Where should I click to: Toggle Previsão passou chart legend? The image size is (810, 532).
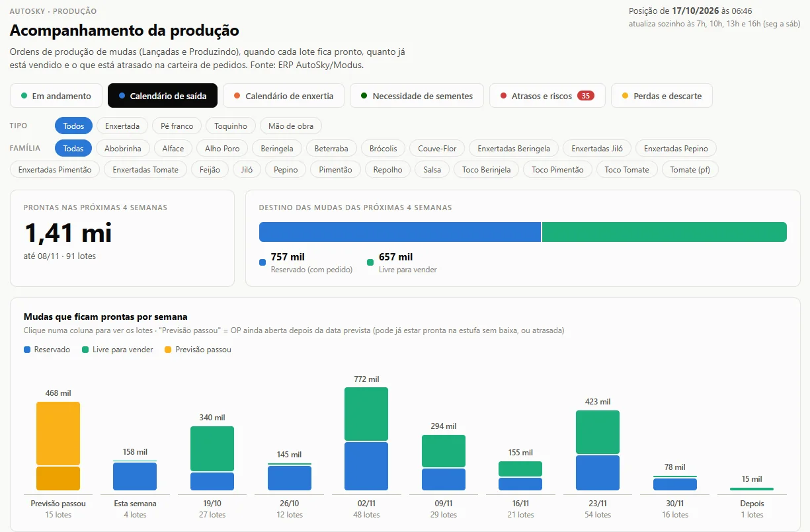pyautogui.click(x=198, y=350)
